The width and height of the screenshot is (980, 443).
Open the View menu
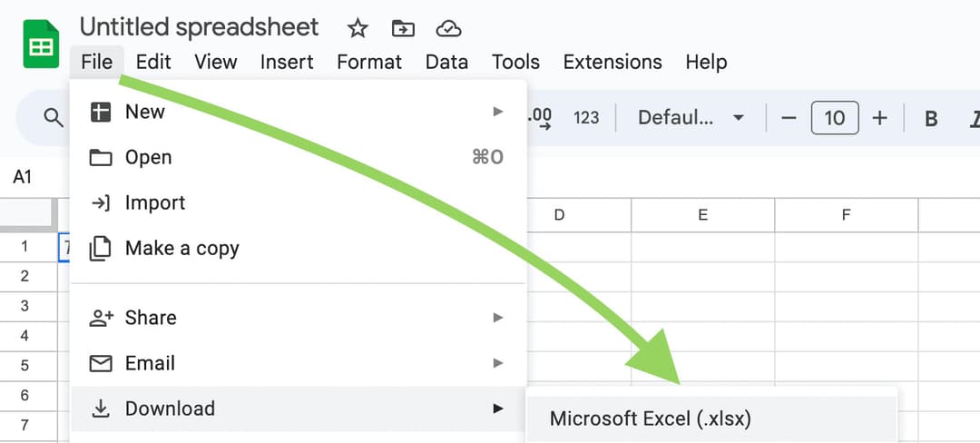[216, 62]
